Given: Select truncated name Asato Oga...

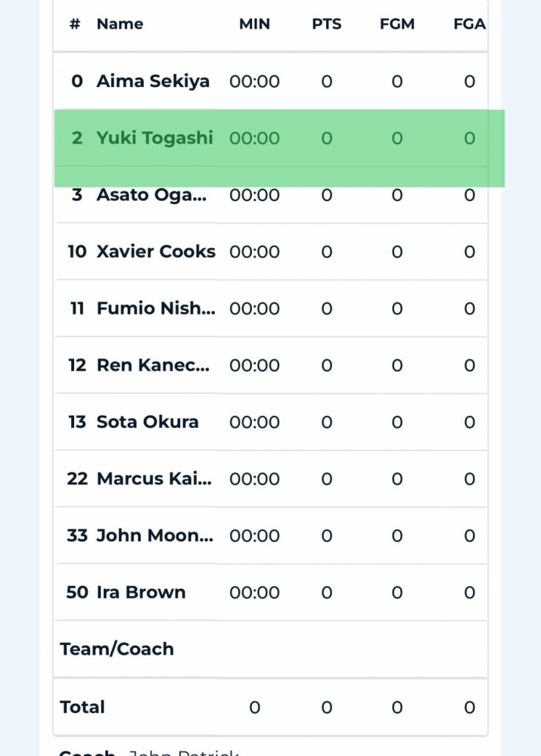Looking at the screenshot, I should pyautogui.click(x=151, y=195).
